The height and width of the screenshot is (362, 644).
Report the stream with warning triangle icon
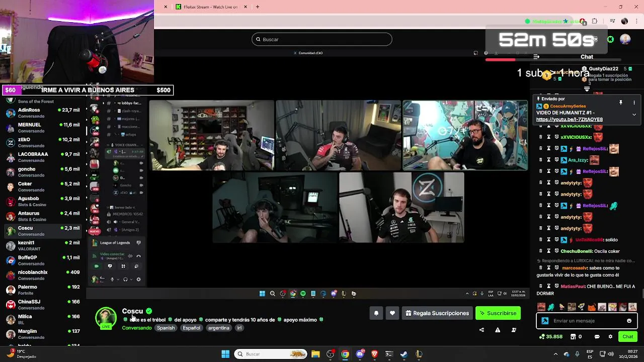(498, 330)
